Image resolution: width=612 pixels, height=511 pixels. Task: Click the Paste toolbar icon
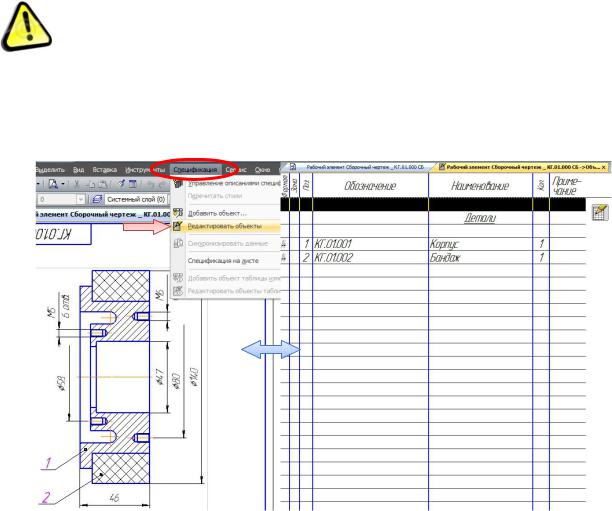(x=101, y=184)
